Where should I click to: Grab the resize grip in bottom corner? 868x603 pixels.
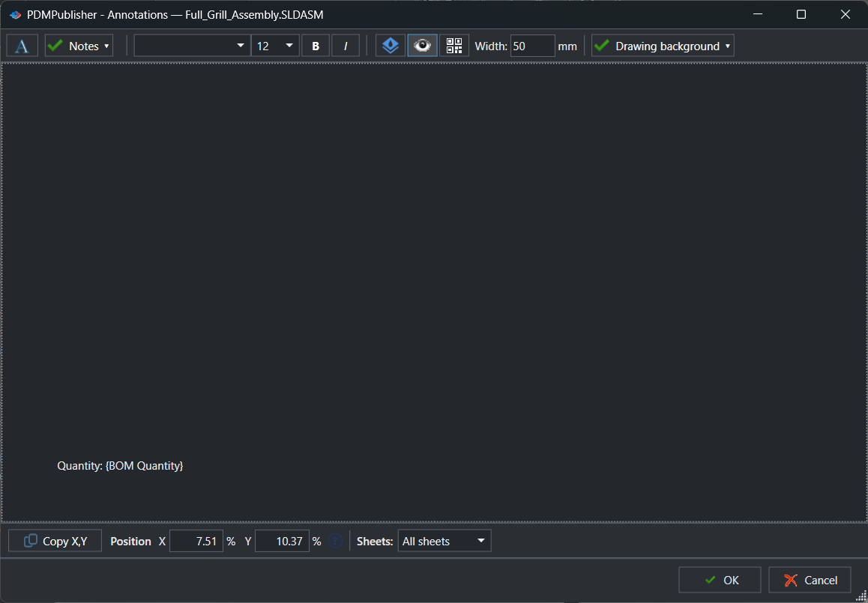(x=861, y=596)
